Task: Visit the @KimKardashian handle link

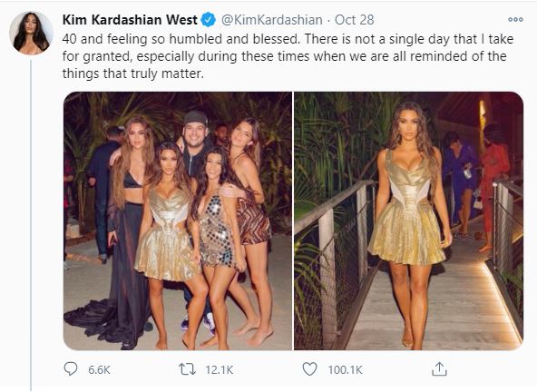Action: click(272, 20)
